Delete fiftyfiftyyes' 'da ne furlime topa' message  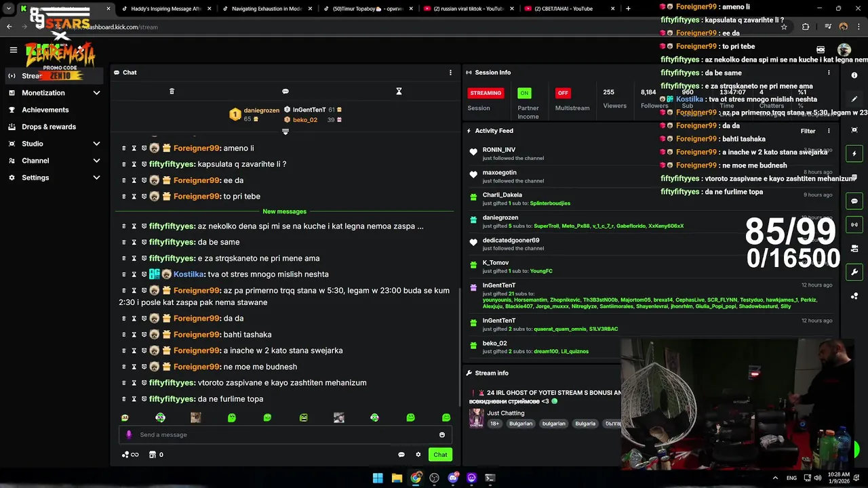pyautogui.click(x=123, y=399)
